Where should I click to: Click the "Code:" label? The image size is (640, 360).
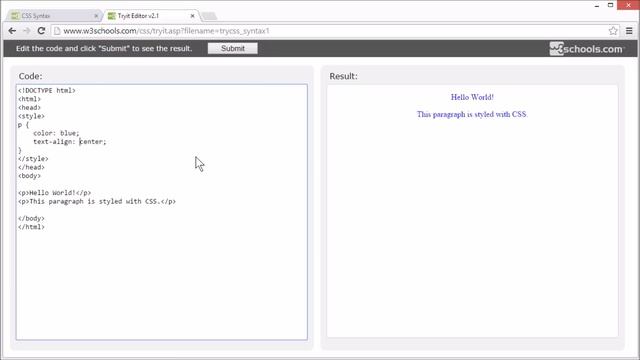click(30, 76)
